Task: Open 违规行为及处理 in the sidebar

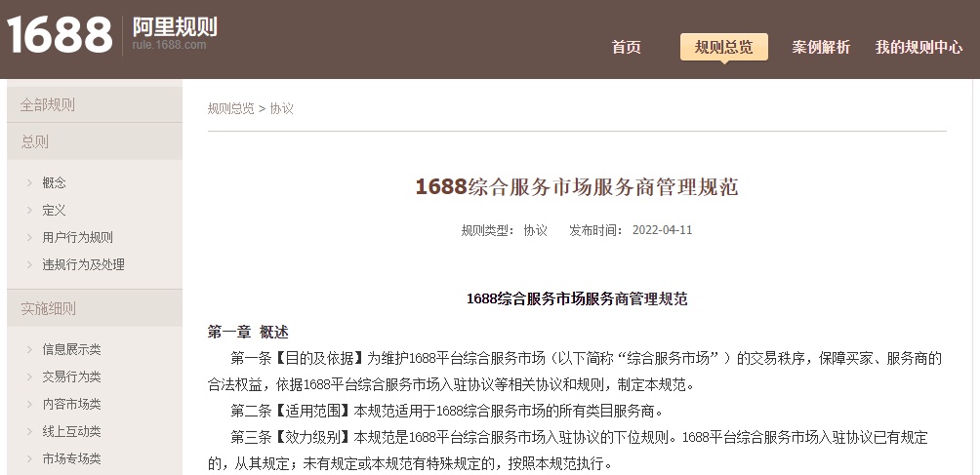Action: (83, 264)
